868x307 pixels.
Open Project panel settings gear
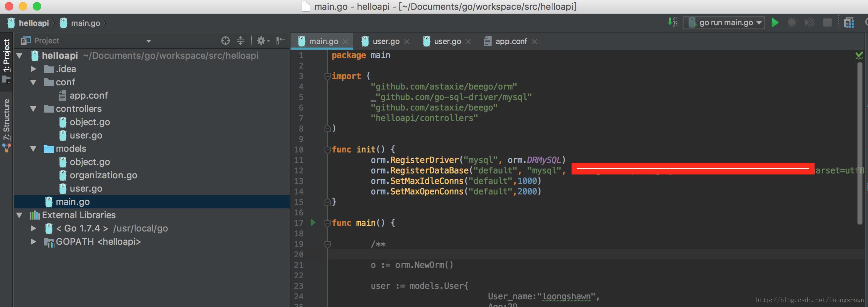(x=262, y=41)
